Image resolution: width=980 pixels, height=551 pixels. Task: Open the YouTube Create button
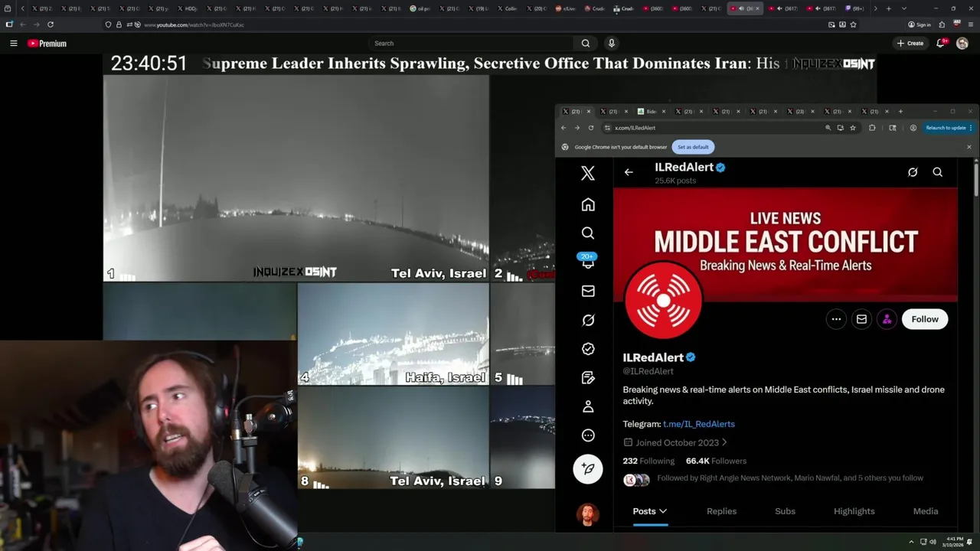pyautogui.click(x=910, y=44)
